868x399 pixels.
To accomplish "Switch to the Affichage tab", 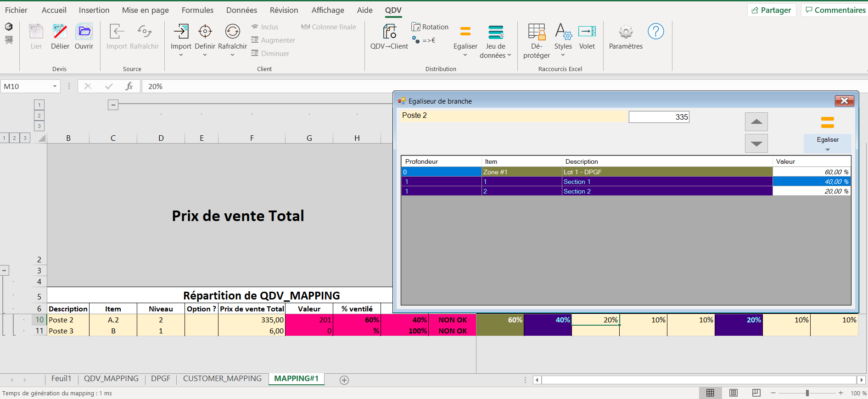I will coord(328,10).
